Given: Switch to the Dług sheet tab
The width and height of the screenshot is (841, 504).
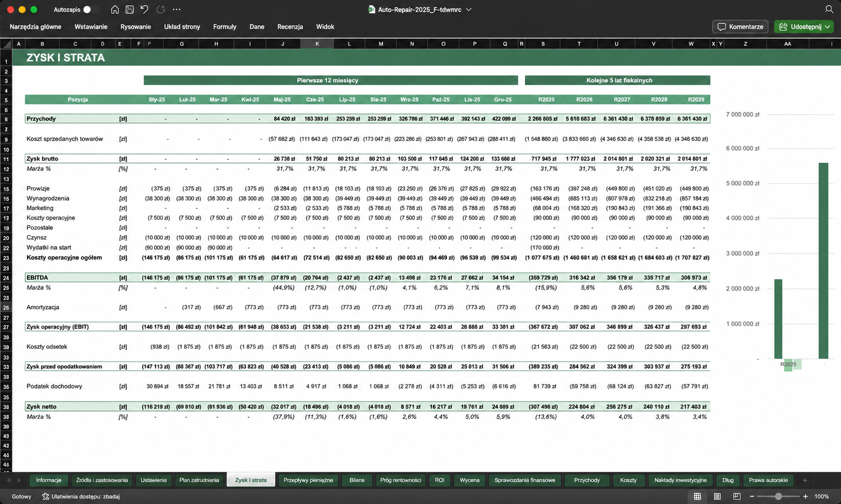Looking at the screenshot, I should (728, 480).
